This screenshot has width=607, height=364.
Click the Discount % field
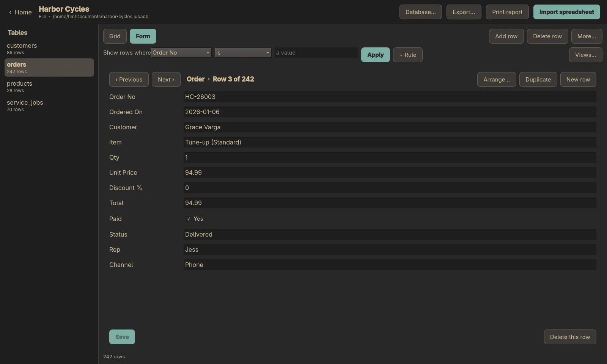tap(390, 188)
